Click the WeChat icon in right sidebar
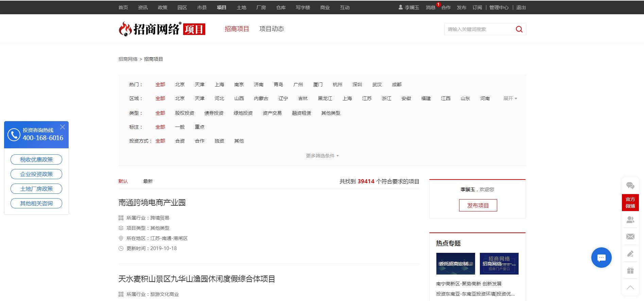 click(630, 185)
